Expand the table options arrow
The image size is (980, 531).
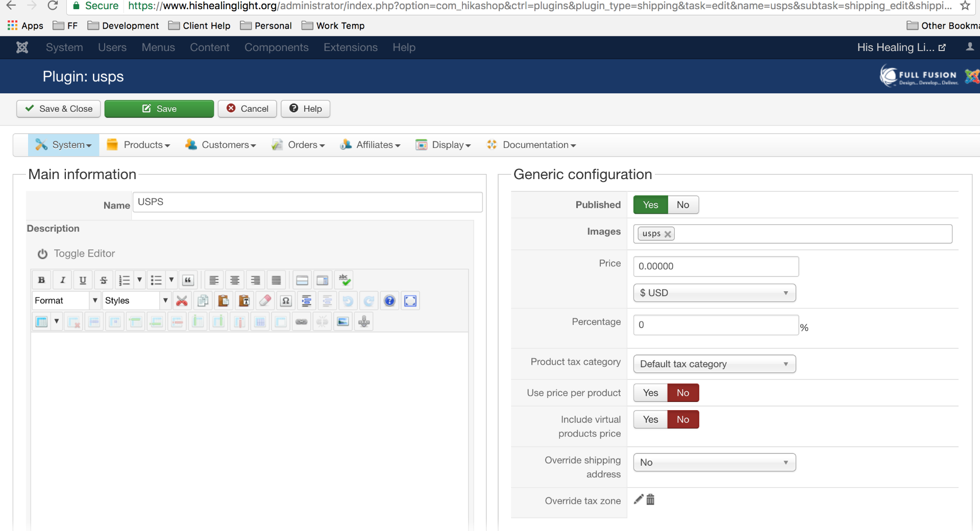[57, 321]
